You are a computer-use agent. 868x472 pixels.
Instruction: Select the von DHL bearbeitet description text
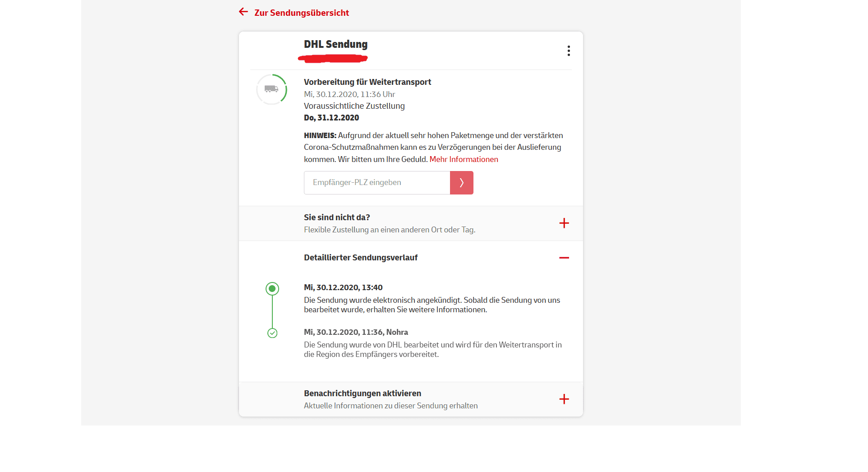433,350
